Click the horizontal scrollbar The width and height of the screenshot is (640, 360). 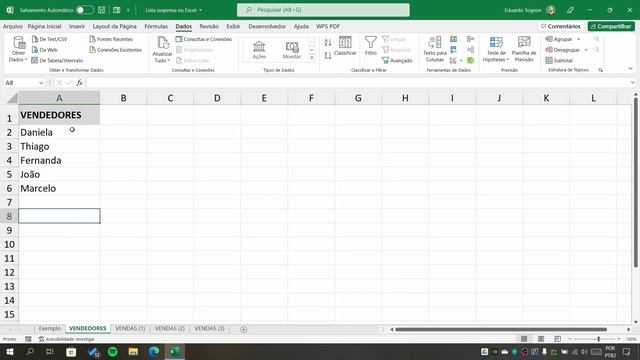(x=501, y=329)
